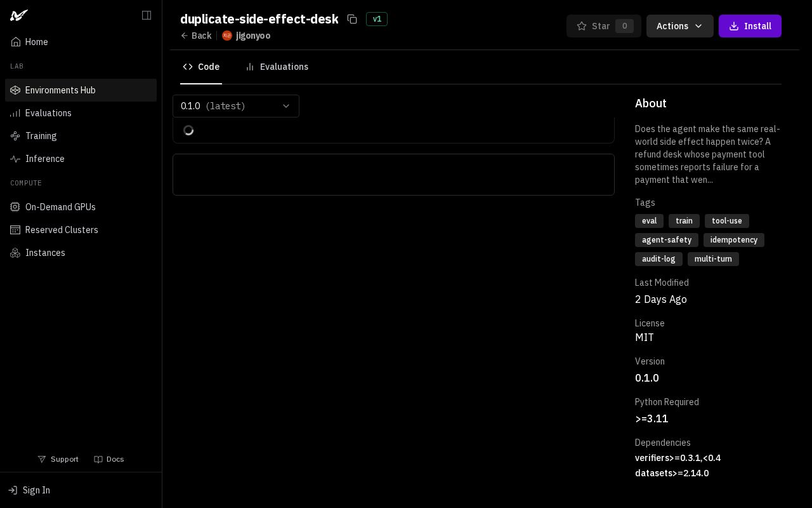Click the verifiers>=0.3.1,<0.4 dependency

[x=678, y=458]
